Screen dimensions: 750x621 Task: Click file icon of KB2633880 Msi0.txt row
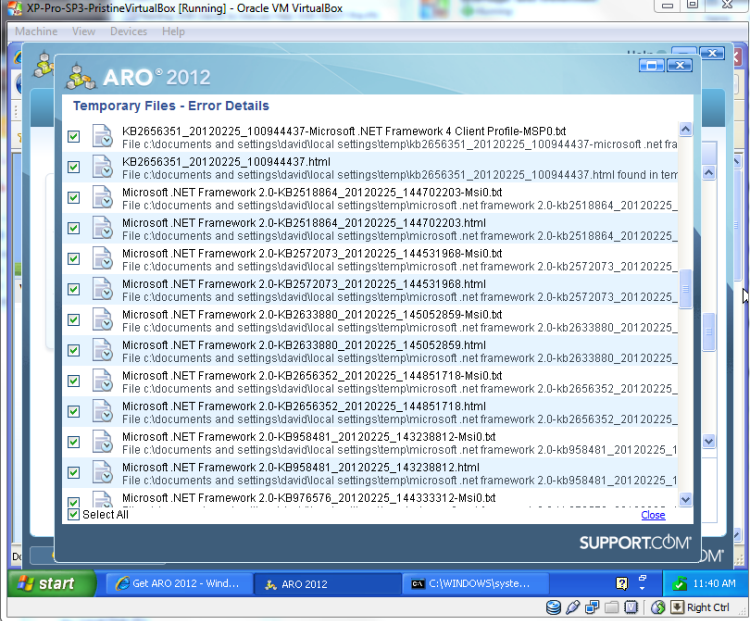click(x=102, y=320)
